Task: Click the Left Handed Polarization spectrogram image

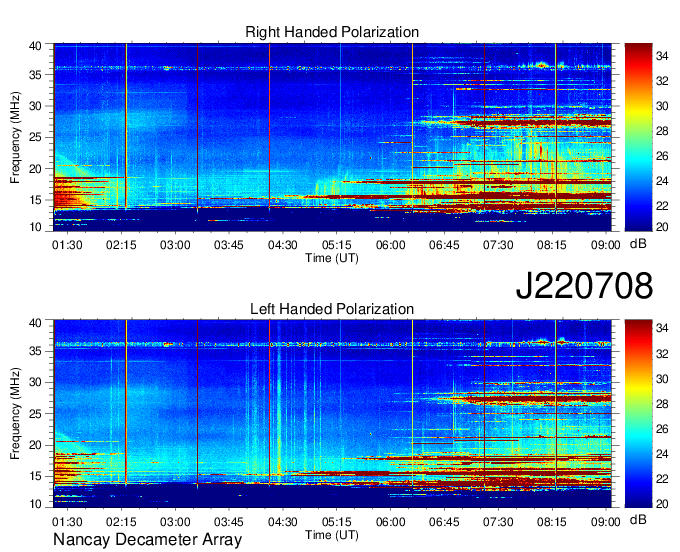Action: click(x=332, y=414)
